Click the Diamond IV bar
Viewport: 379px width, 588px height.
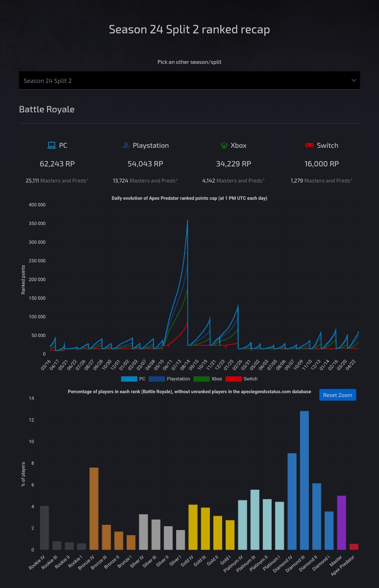click(292, 501)
